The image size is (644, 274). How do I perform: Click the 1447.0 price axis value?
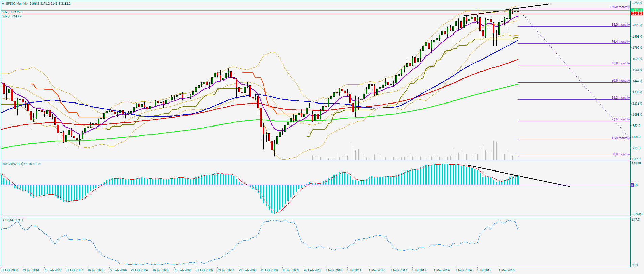[637, 81]
